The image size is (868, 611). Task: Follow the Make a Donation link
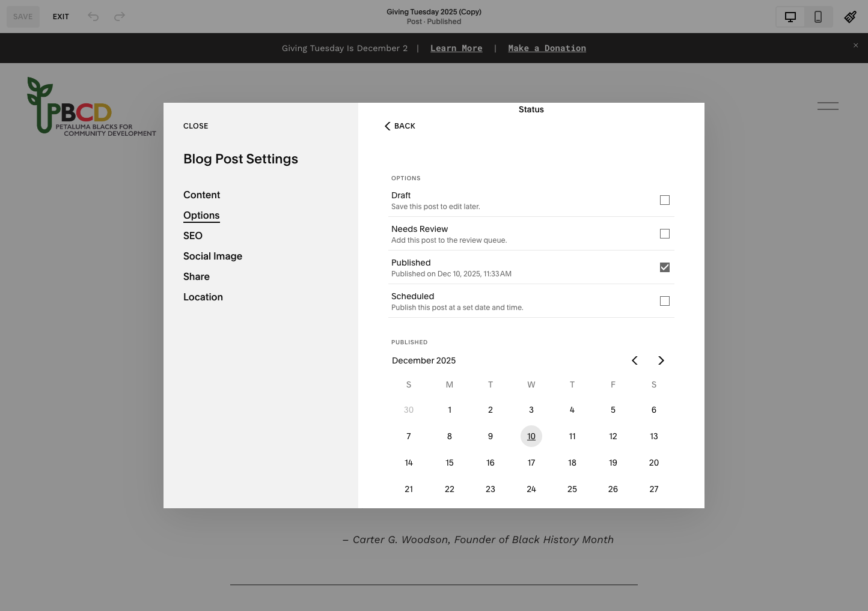(x=547, y=48)
